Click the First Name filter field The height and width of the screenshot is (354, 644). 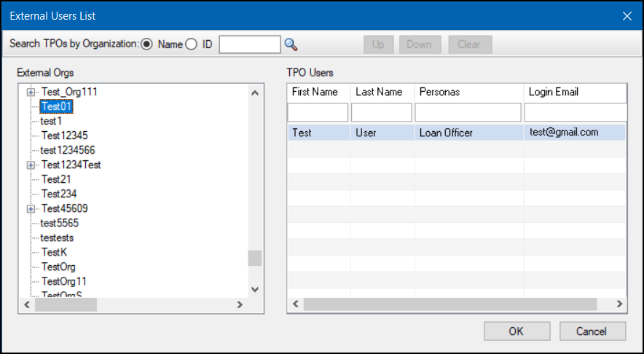tap(318, 112)
